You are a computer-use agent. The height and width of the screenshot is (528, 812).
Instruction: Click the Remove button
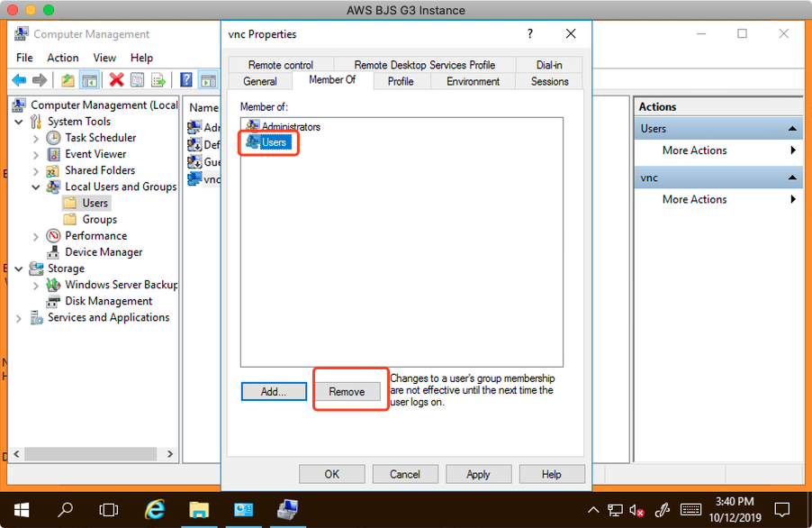pyautogui.click(x=347, y=392)
